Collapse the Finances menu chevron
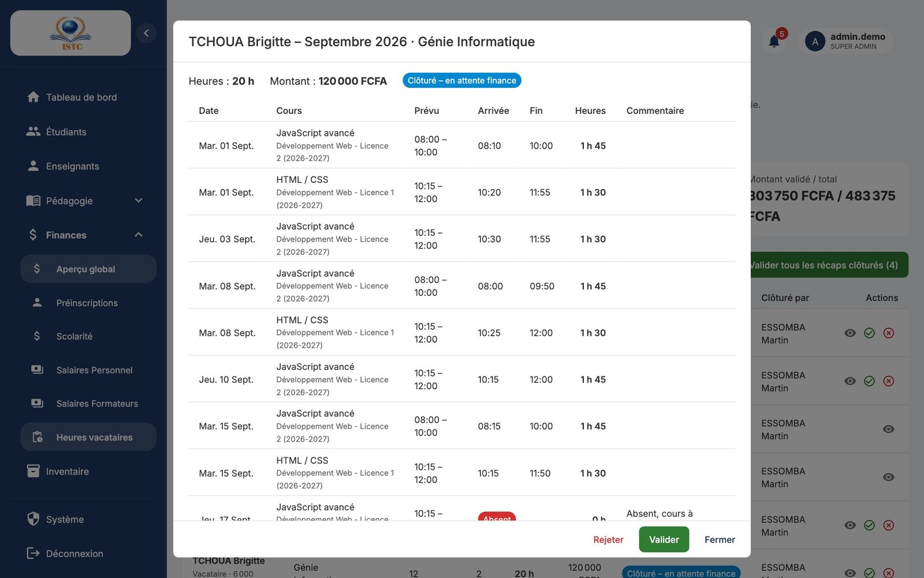 pos(139,235)
